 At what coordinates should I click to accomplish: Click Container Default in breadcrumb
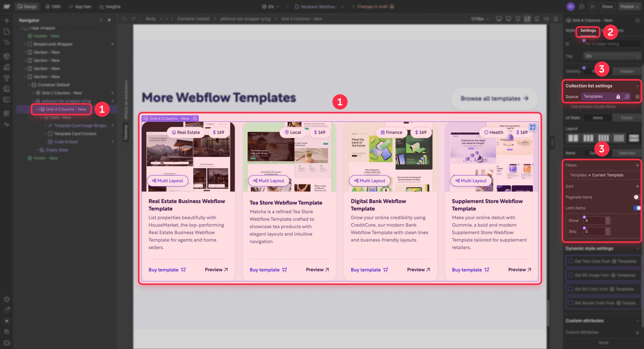(x=193, y=19)
